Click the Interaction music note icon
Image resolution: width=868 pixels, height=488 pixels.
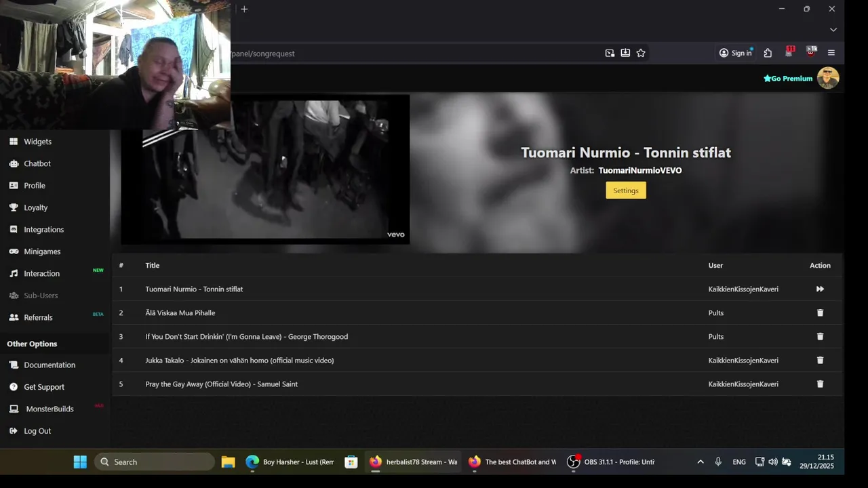[x=14, y=274]
